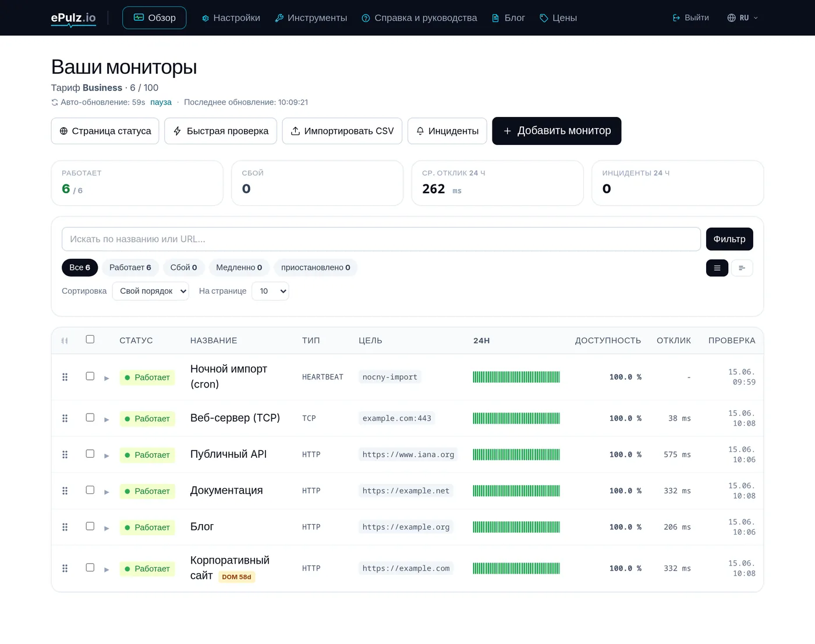Click the example.com:443 target
This screenshot has width=815, height=644.
pyautogui.click(x=397, y=418)
